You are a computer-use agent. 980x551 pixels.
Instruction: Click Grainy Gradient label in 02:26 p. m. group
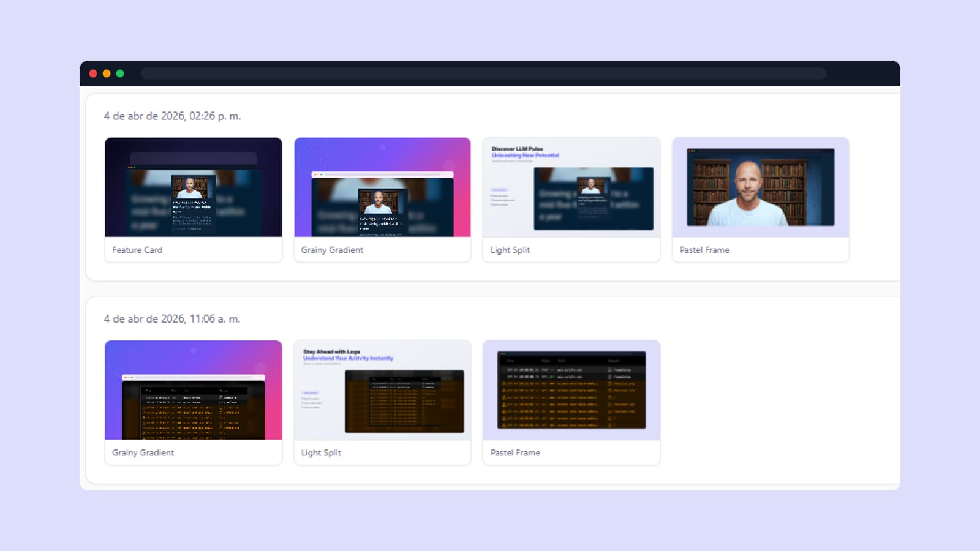[332, 250]
